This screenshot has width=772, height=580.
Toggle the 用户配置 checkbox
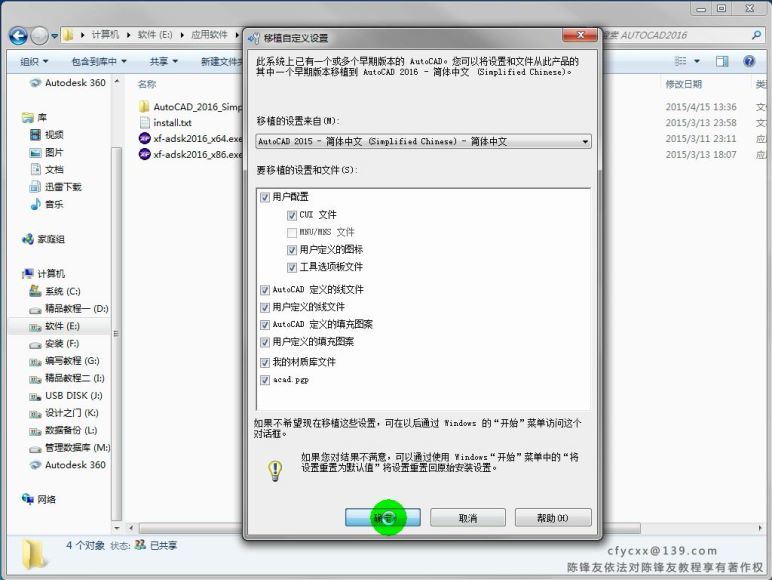(x=265, y=197)
